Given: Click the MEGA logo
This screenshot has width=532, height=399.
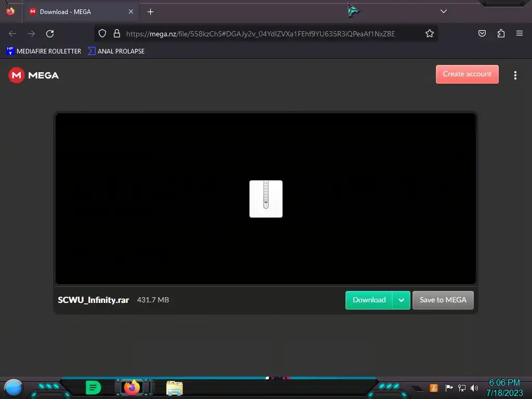Looking at the screenshot, I should [x=34, y=75].
